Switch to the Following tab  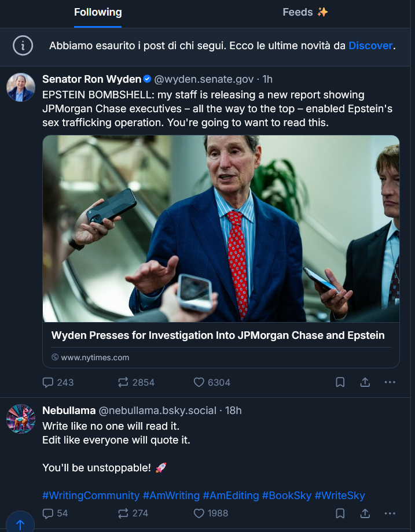[98, 12]
